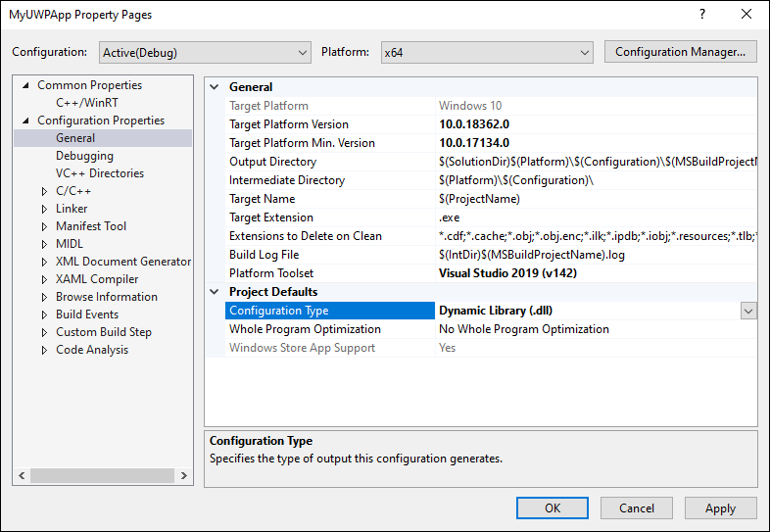This screenshot has width=770, height=532.
Task: Click the Target Extension property name
Action: pyautogui.click(x=271, y=218)
